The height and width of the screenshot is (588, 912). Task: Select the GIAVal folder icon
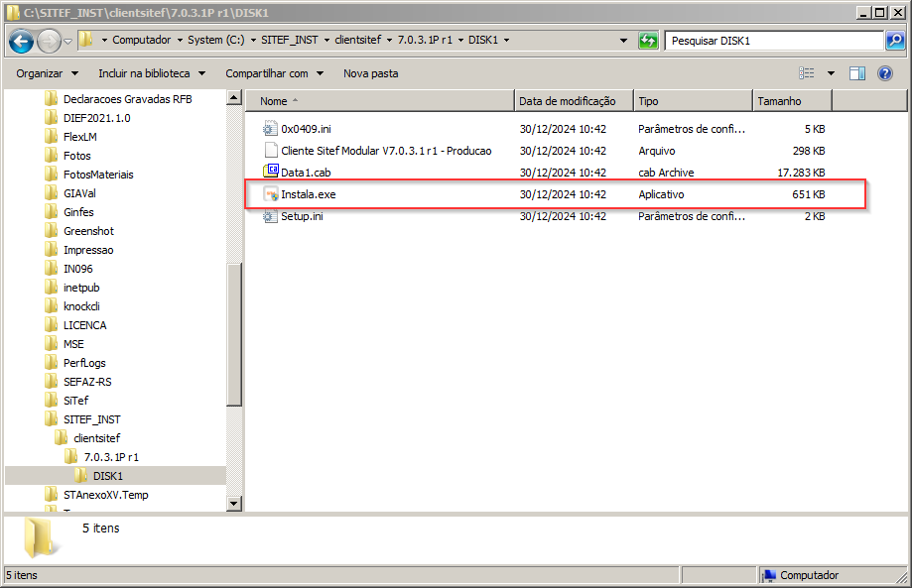coord(52,193)
